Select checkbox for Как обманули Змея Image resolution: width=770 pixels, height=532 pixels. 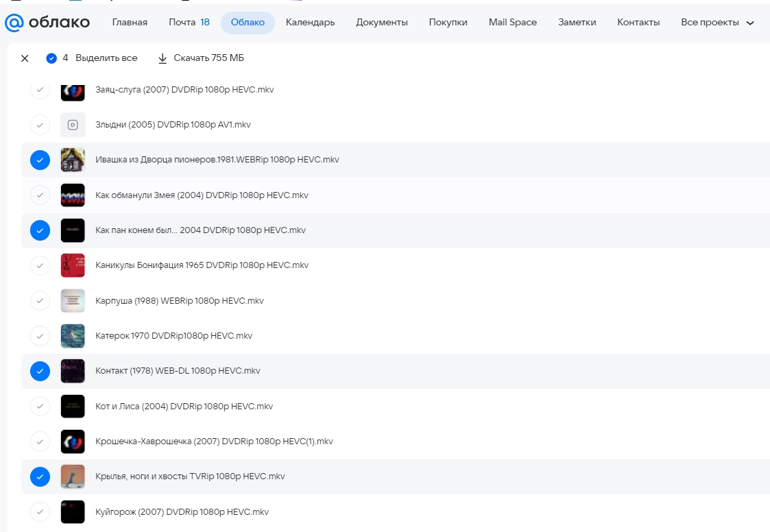pos(40,195)
